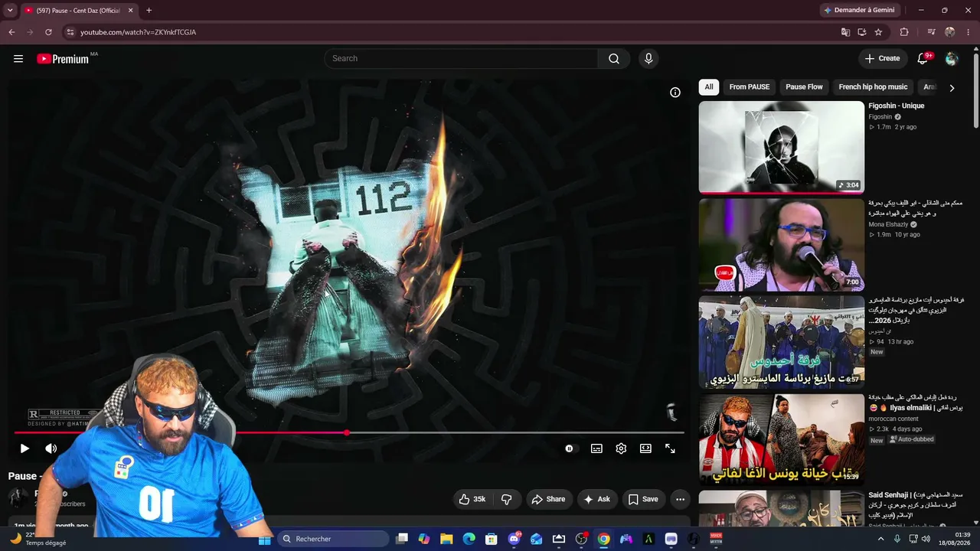
Task: Open YouTube notifications bell
Action: pos(923,59)
